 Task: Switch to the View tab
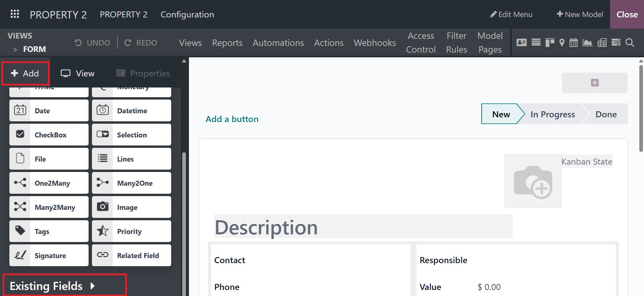[78, 73]
